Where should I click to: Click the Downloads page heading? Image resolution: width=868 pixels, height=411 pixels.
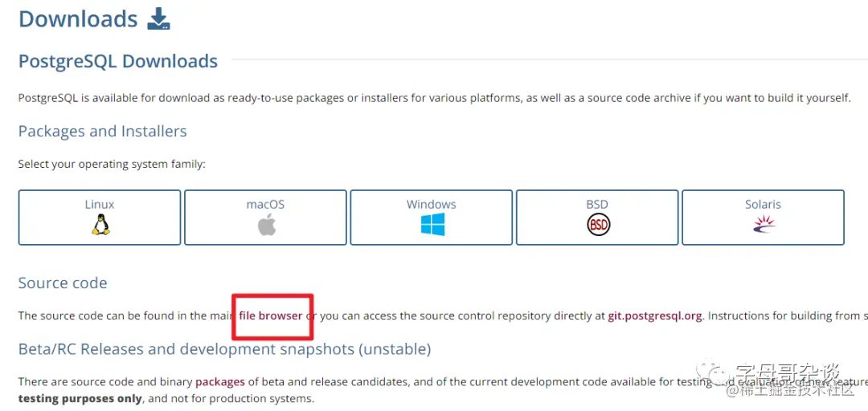78,18
